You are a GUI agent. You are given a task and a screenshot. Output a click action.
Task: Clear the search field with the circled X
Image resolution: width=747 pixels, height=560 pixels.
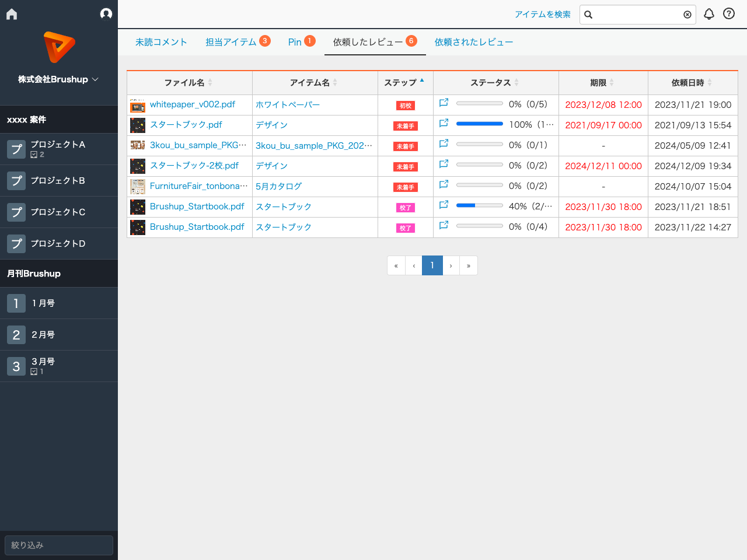click(687, 15)
